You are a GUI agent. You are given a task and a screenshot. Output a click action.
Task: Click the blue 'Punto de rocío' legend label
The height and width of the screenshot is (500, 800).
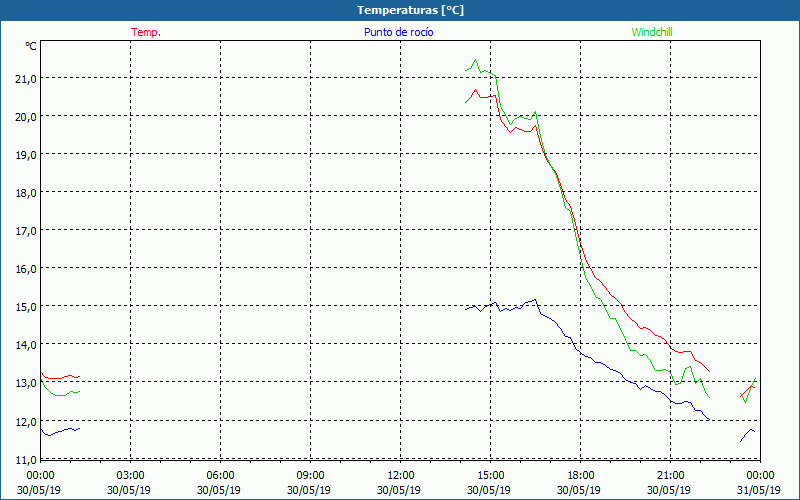(398, 32)
